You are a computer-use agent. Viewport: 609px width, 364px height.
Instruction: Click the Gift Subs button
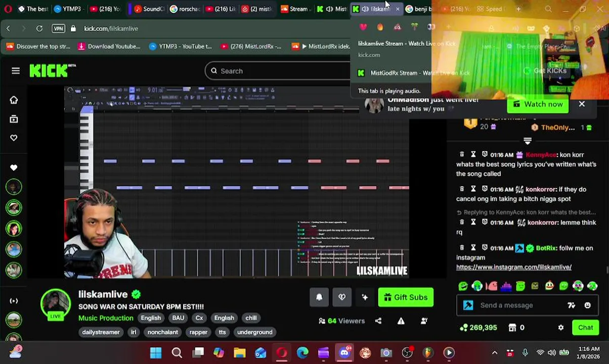(x=406, y=297)
